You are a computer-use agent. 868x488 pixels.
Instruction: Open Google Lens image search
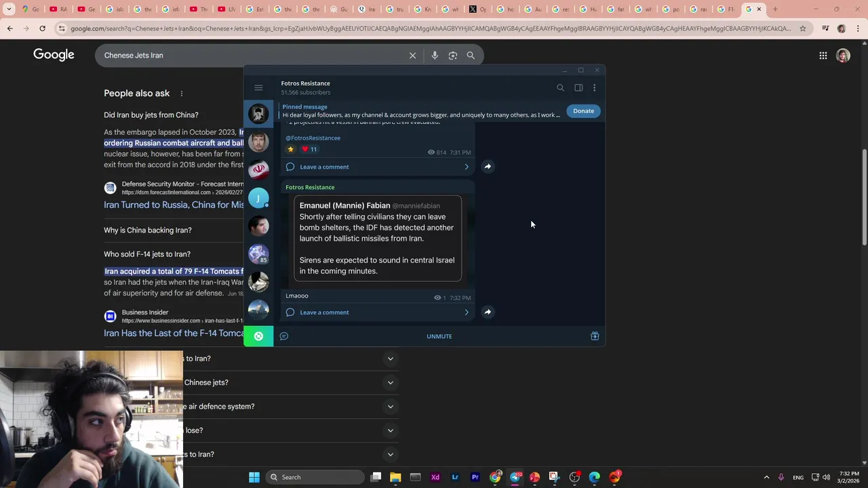pyautogui.click(x=453, y=56)
